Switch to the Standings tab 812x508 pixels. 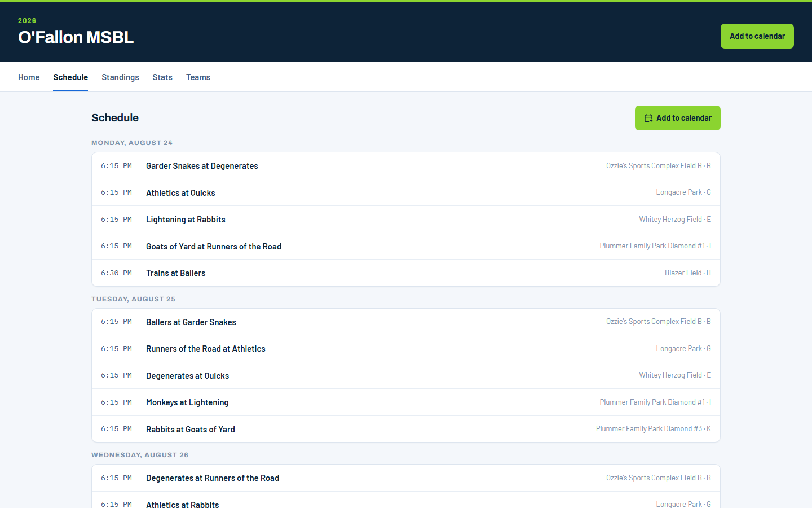[120, 77]
